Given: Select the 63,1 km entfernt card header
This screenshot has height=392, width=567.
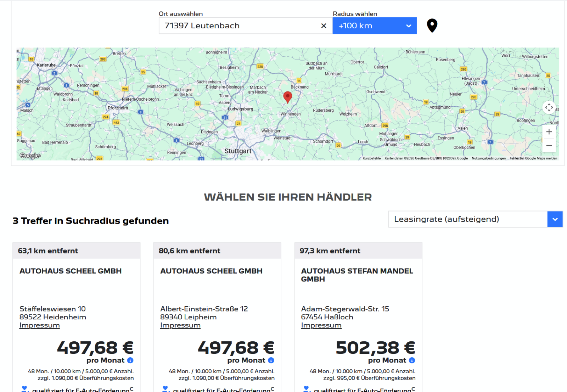Looking at the screenshot, I should click(x=77, y=251).
